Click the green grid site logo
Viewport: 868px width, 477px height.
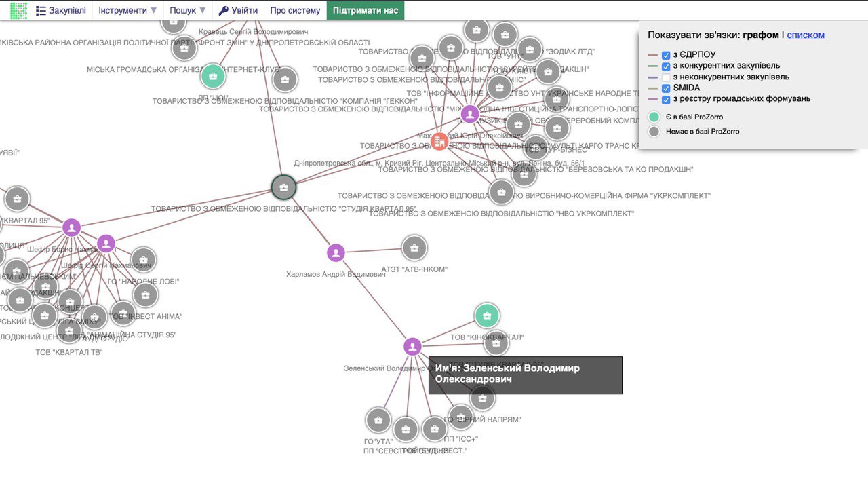point(19,10)
